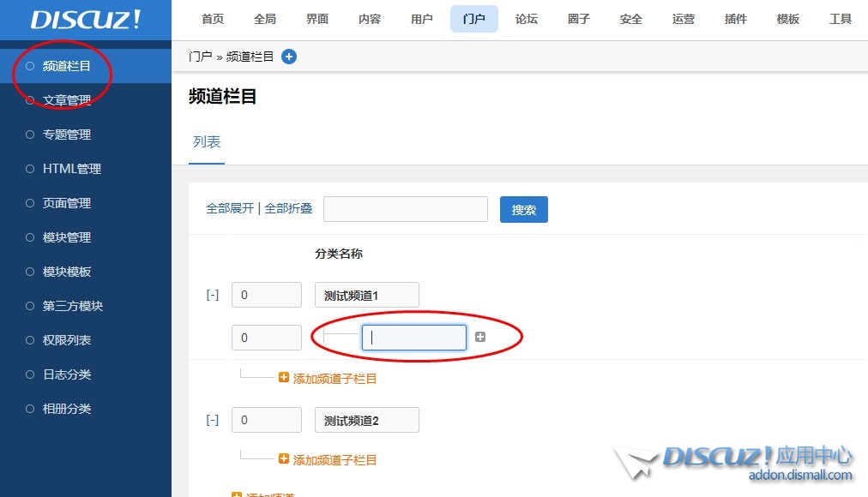Expand all channels with 全部展开
The image size is (868, 497).
[230, 208]
